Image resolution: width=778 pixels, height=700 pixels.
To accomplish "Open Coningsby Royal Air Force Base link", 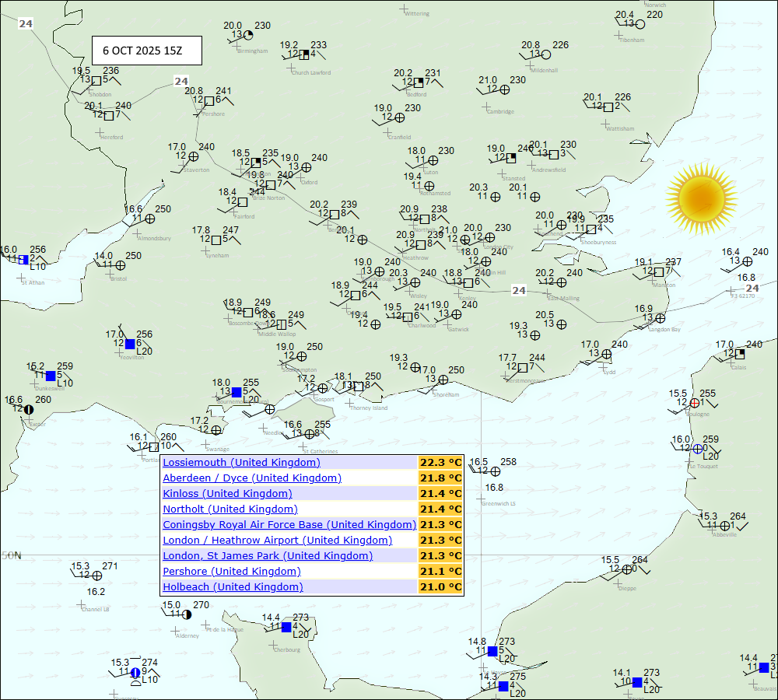I will (289, 525).
